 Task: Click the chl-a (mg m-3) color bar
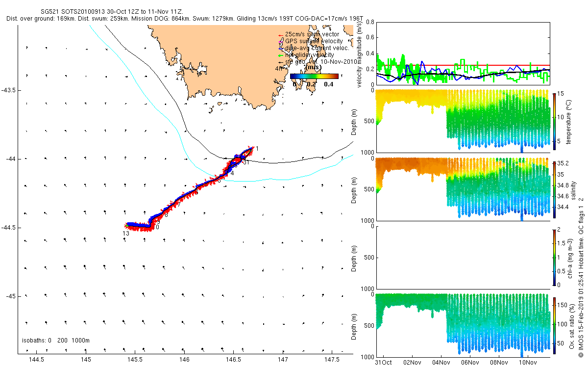pos(555,257)
